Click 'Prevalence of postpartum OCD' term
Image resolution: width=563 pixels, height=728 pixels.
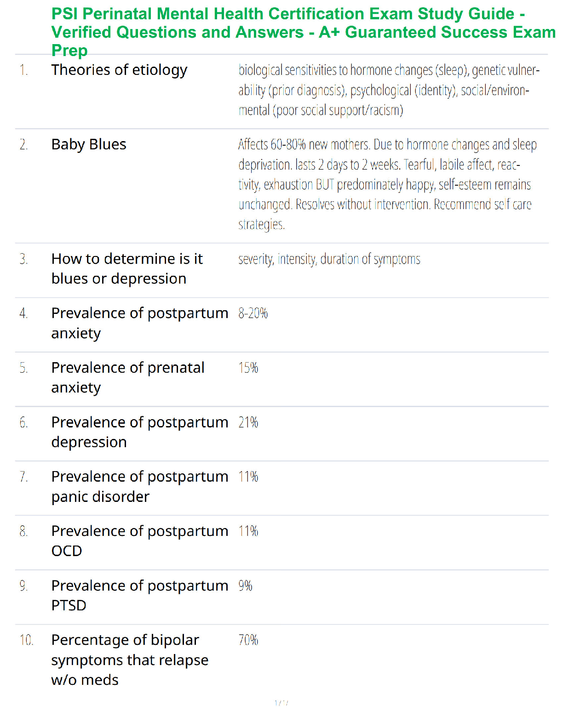pos(140,541)
